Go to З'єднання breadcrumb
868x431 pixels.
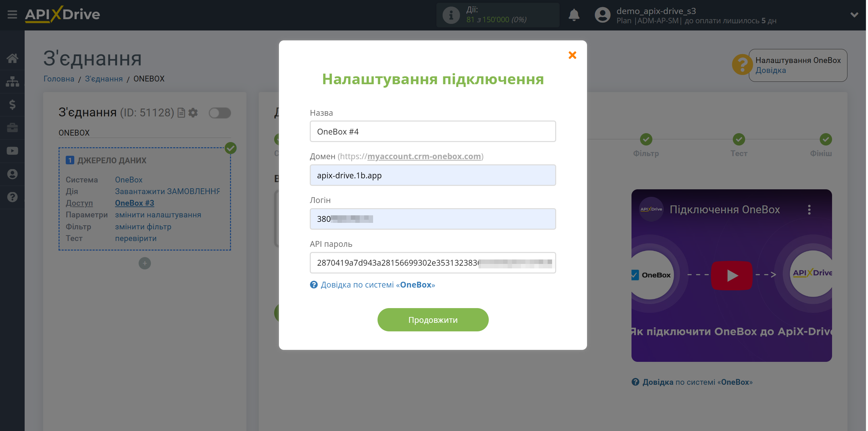pos(104,79)
